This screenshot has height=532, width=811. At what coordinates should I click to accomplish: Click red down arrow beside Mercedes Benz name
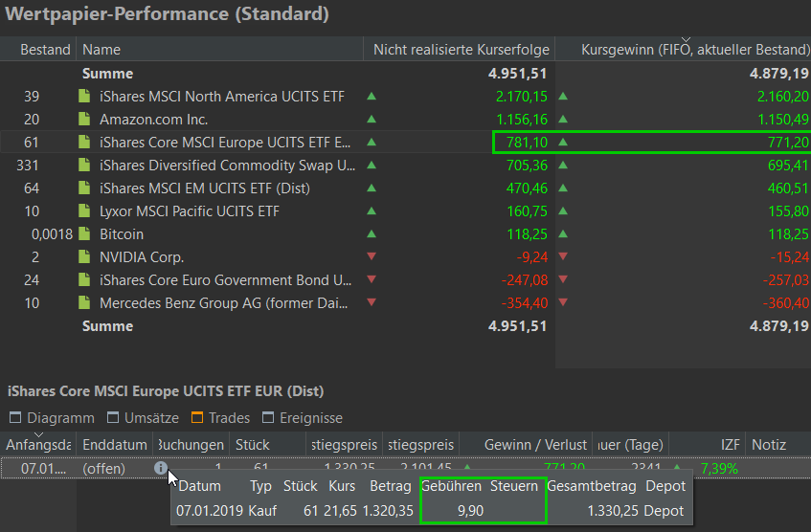(x=372, y=302)
